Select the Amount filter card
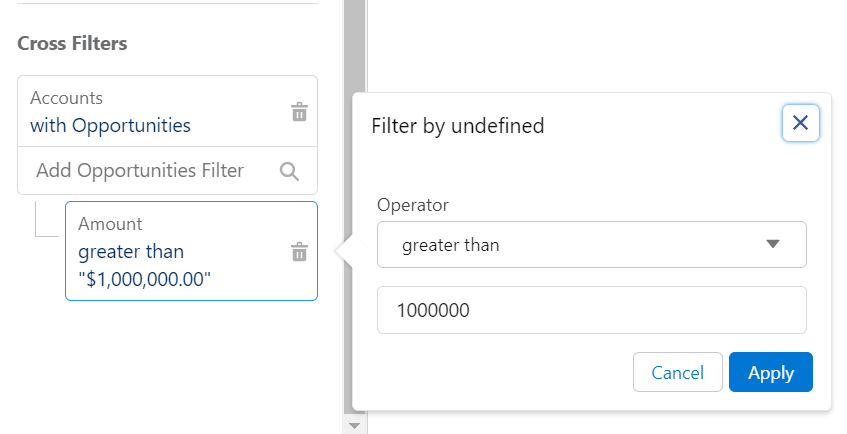 point(191,251)
